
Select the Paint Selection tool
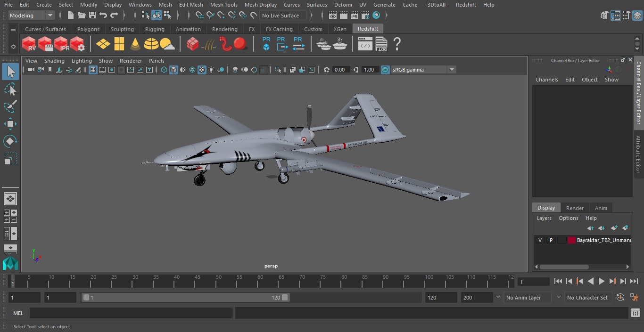(x=10, y=106)
